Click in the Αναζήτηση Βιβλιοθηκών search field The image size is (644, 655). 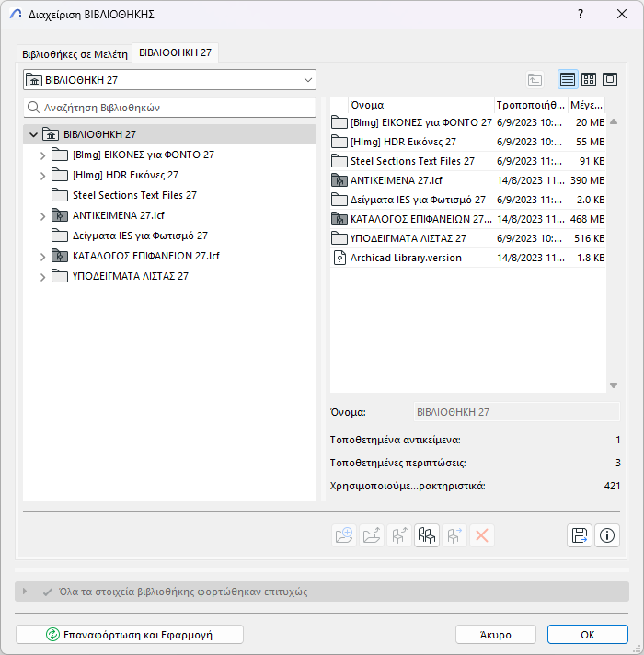169,108
